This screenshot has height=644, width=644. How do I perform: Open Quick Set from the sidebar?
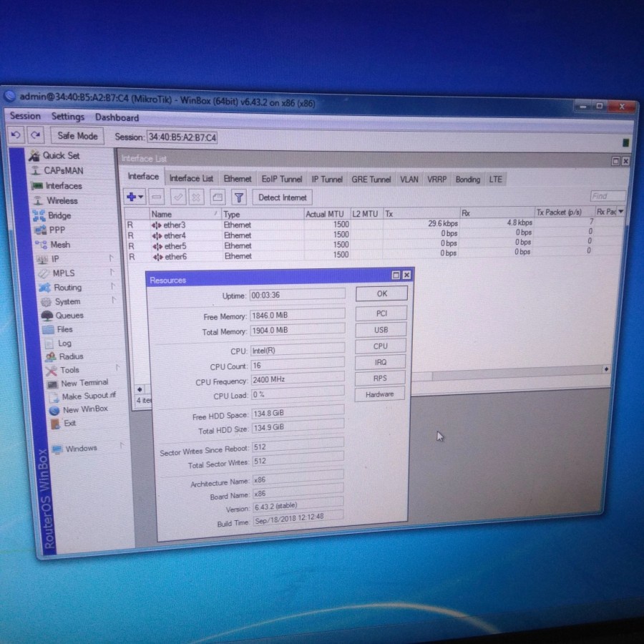coord(61,155)
